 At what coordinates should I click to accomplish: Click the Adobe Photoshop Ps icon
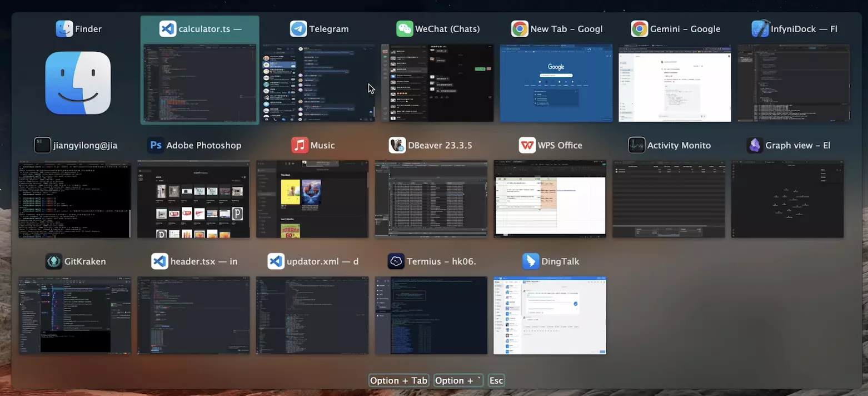156,145
